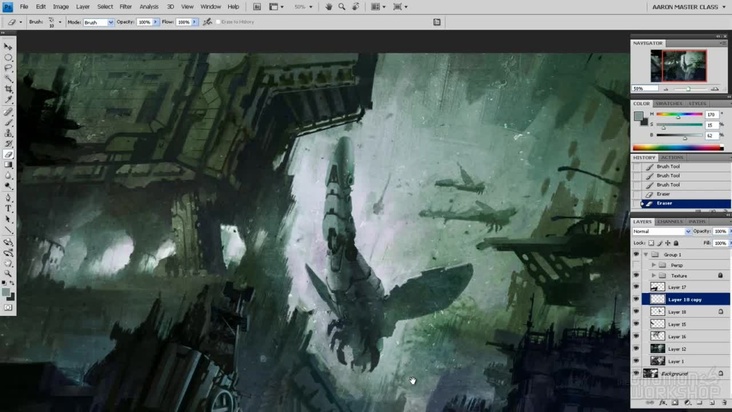Show the Persp group via visibility box

coord(636,265)
